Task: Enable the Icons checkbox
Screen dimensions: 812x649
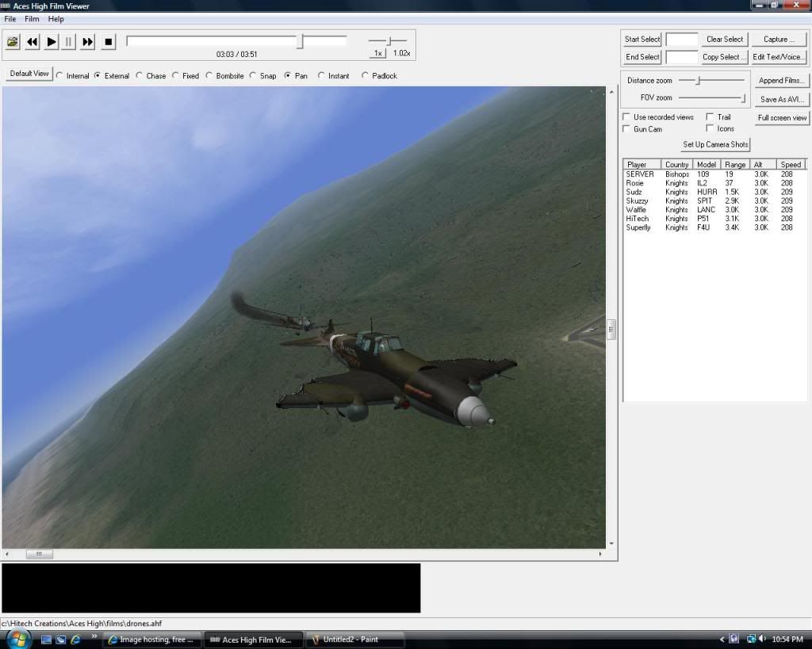Action: tap(710, 128)
